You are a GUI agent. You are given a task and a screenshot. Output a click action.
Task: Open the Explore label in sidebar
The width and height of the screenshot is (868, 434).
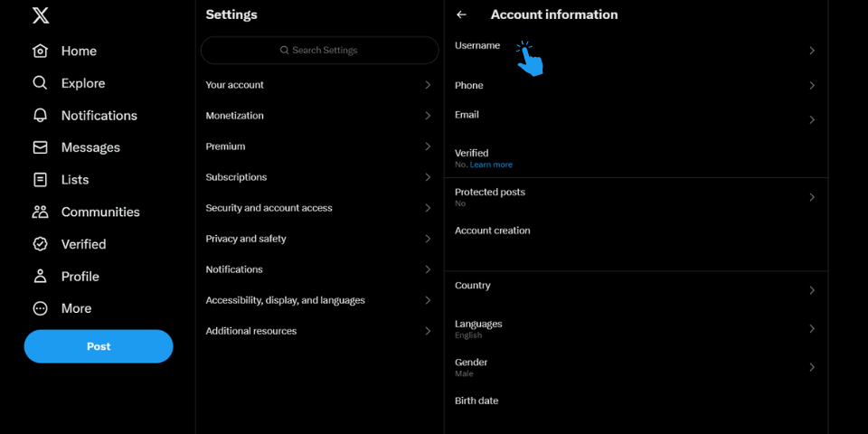(83, 83)
